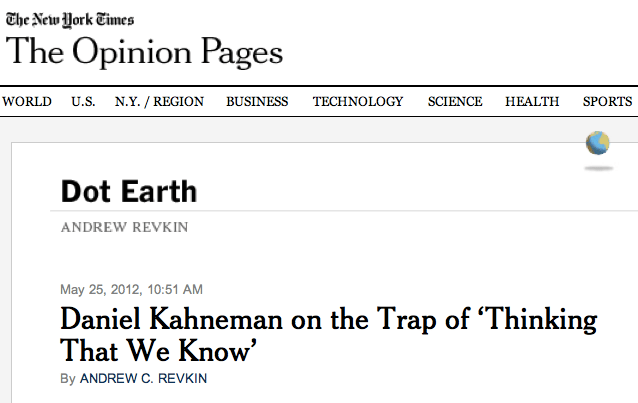Click the Dot Earth globe icon

(598, 144)
